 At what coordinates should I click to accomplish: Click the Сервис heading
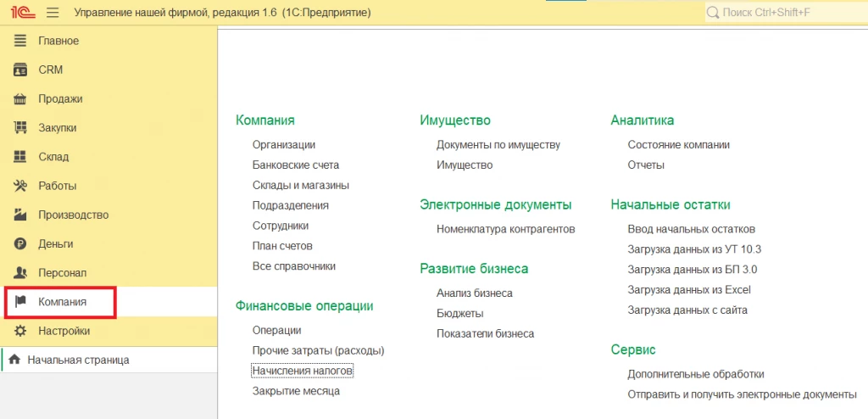[633, 350]
